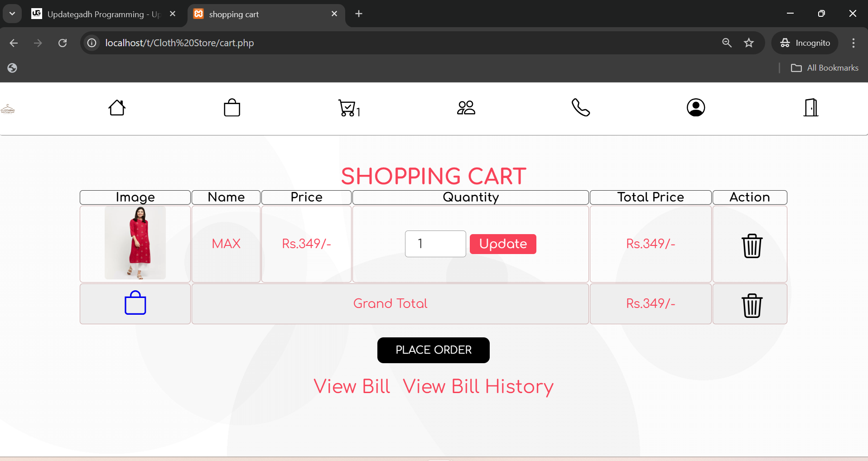The width and height of the screenshot is (868, 461).
Task: Open the zoom magnifier icon
Action: (x=727, y=43)
